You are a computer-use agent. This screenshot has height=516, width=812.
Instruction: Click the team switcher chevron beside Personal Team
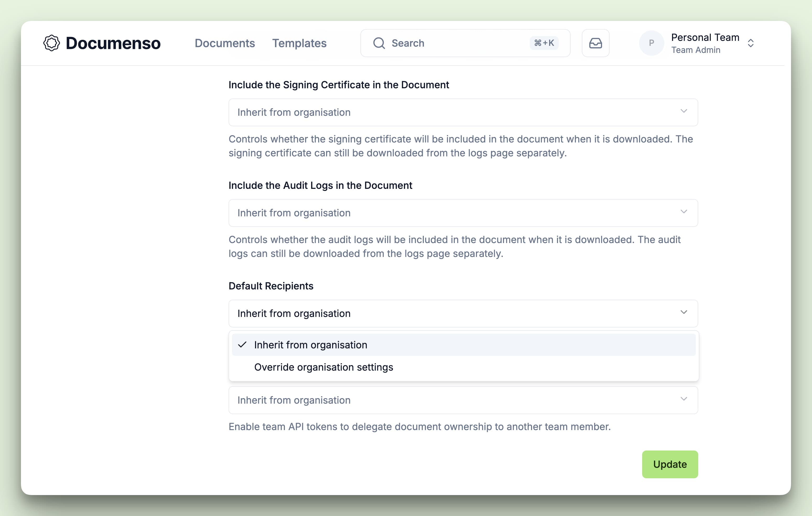tap(751, 43)
